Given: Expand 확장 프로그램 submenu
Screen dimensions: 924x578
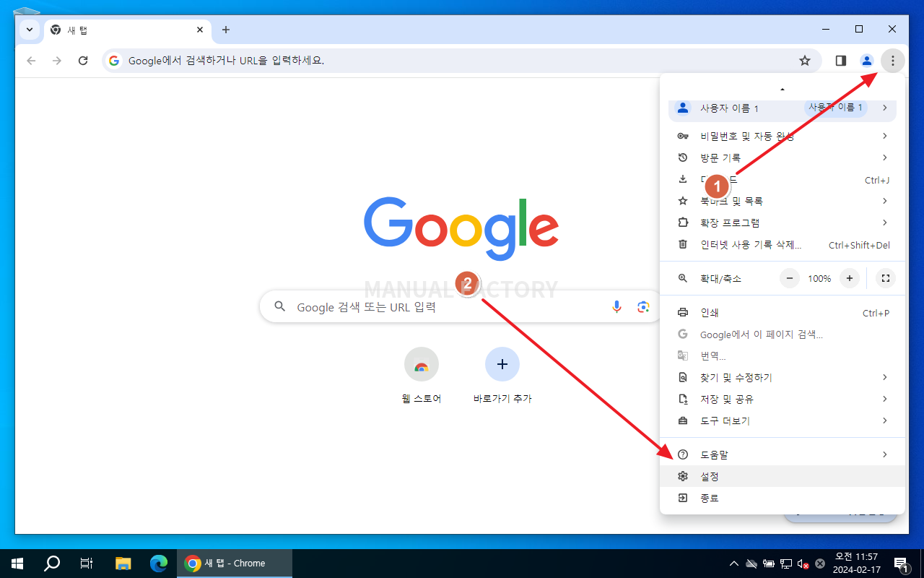Looking at the screenshot, I should pyautogui.click(x=783, y=223).
